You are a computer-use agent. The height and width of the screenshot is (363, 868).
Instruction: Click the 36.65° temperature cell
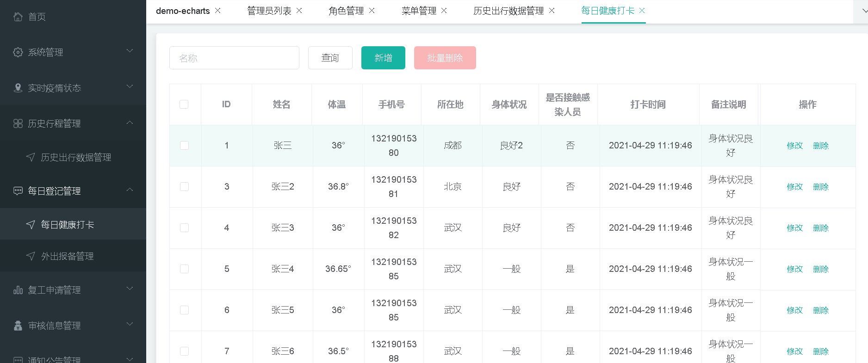pyautogui.click(x=338, y=269)
